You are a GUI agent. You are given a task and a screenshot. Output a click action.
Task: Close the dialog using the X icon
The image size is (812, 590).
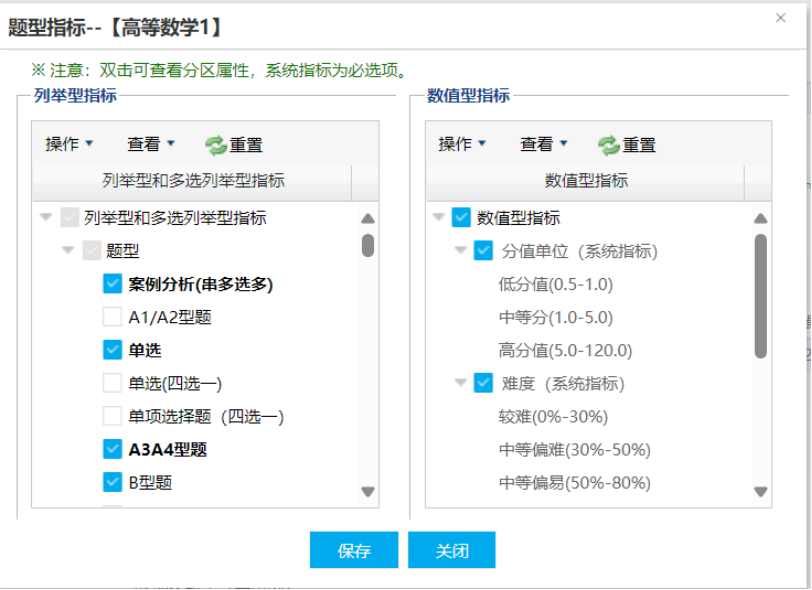tap(781, 18)
